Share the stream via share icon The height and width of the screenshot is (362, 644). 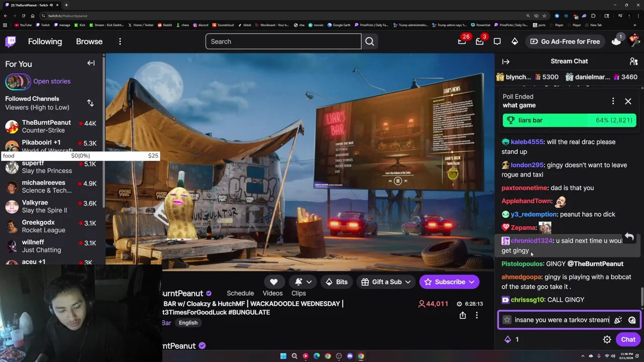(x=462, y=315)
